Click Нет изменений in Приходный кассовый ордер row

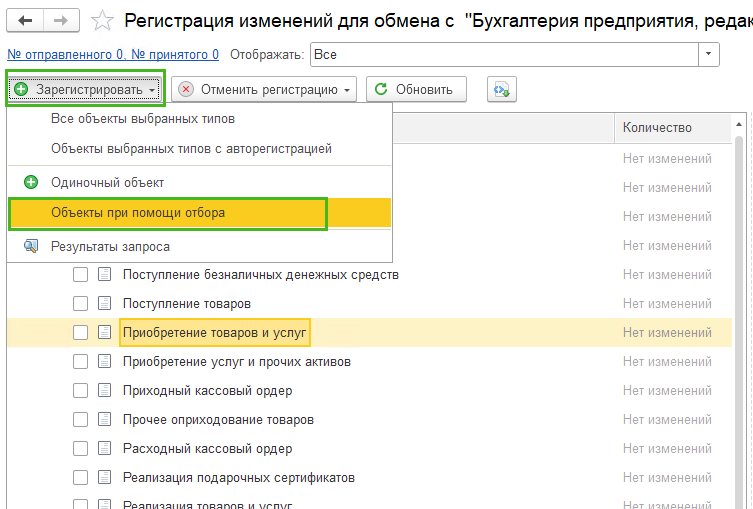tap(667, 390)
